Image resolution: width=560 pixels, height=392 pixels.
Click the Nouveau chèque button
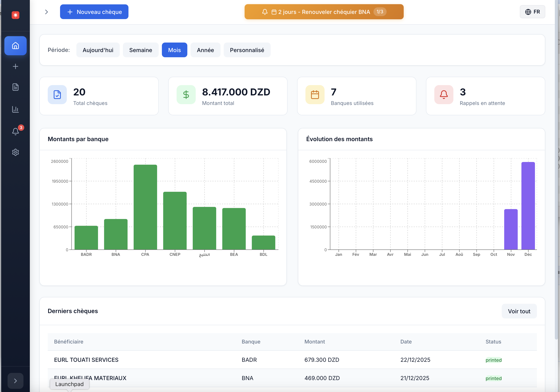[94, 12]
